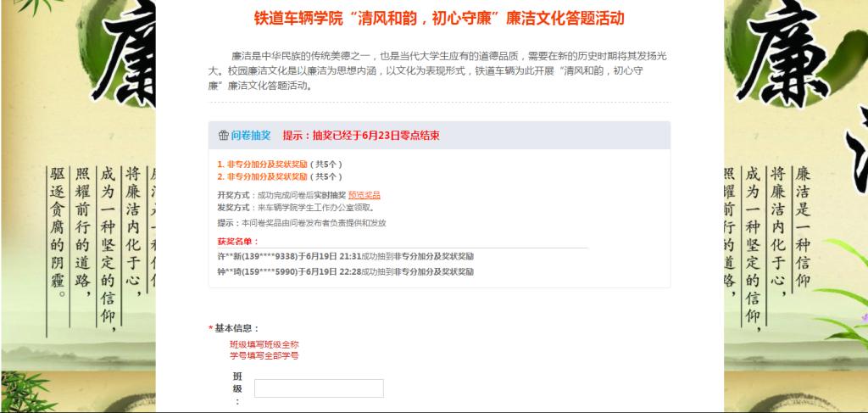The height and width of the screenshot is (413, 868).
Task: Click the red notice 抽奖已经于6月23日零点结束
Action: 360,136
